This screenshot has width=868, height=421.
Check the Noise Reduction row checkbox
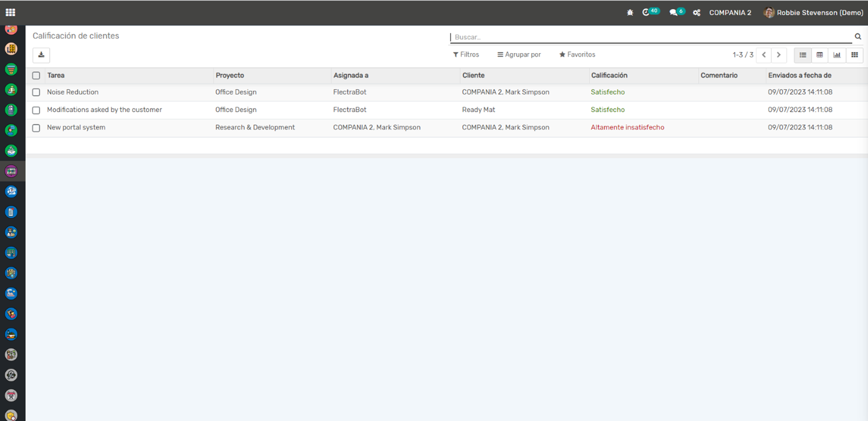(x=36, y=92)
